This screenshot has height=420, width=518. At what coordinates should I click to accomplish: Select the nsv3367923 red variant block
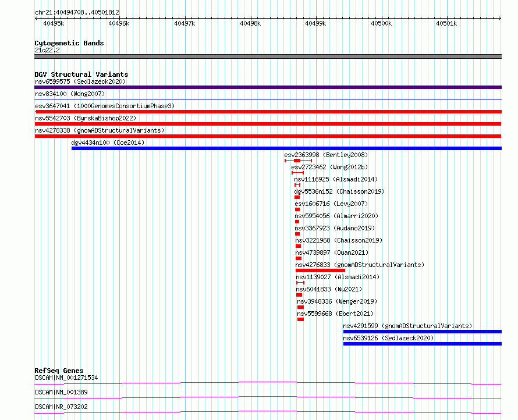297,234
